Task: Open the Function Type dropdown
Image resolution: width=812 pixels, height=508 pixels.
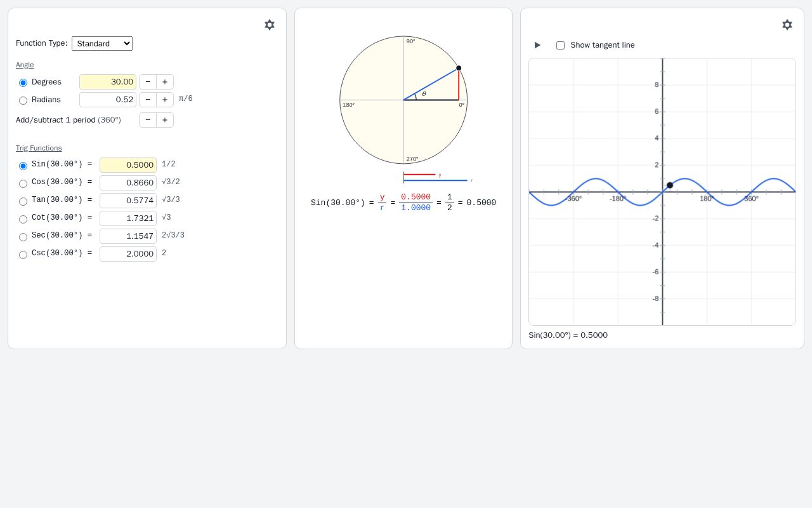Action: pyautogui.click(x=102, y=43)
